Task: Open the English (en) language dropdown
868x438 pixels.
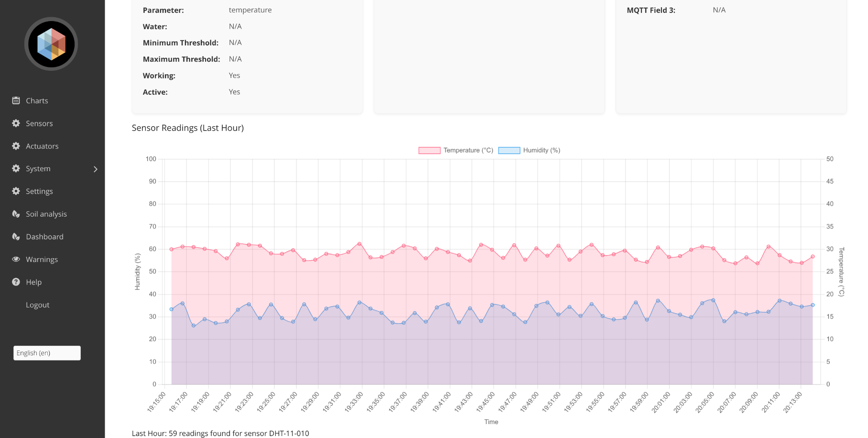Action: click(x=47, y=353)
